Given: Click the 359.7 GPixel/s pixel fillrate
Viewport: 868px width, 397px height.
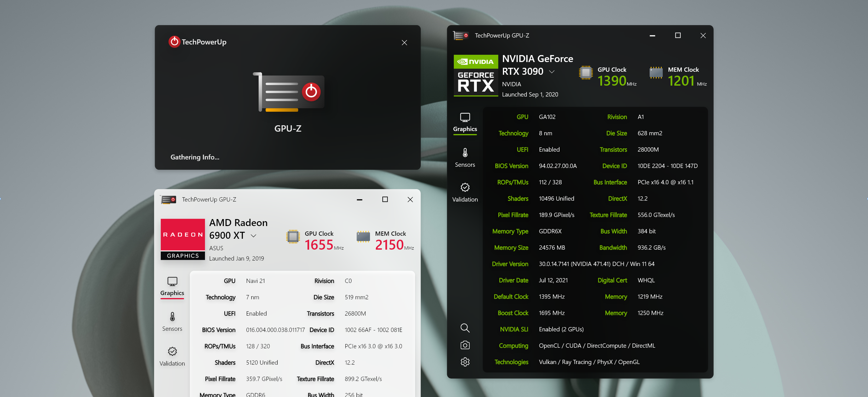Looking at the screenshot, I should 264,379.
